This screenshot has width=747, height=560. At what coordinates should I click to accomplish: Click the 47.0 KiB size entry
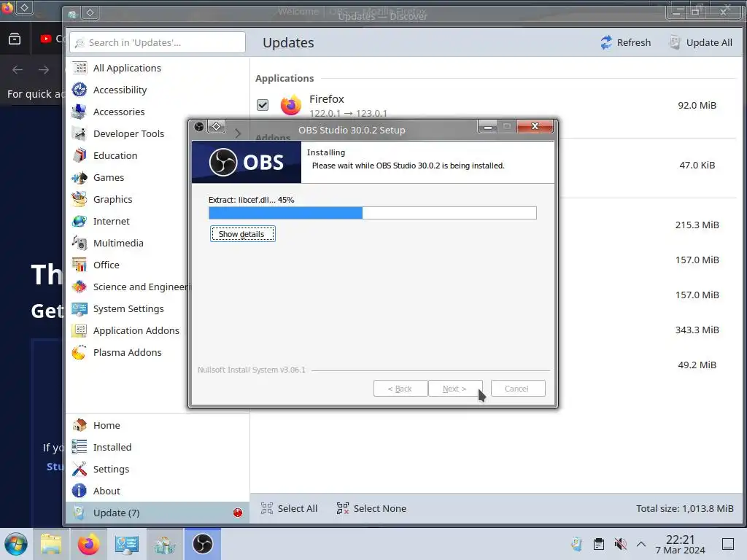tap(697, 166)
